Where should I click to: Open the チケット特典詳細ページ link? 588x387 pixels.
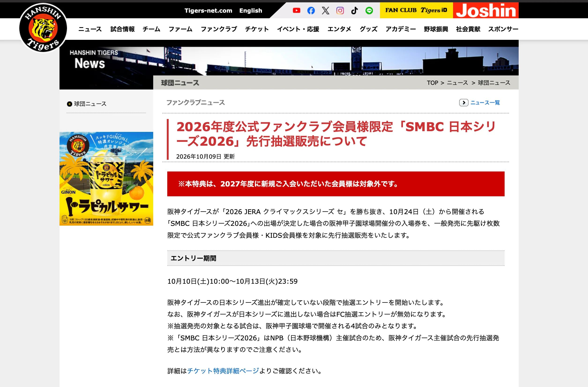coord(223,371)
